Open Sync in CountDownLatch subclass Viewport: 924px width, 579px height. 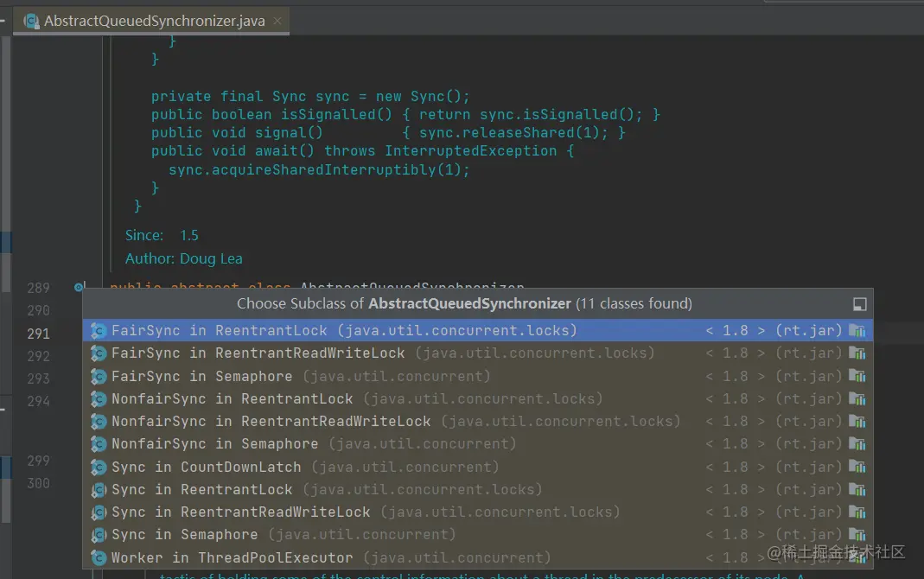477,467
